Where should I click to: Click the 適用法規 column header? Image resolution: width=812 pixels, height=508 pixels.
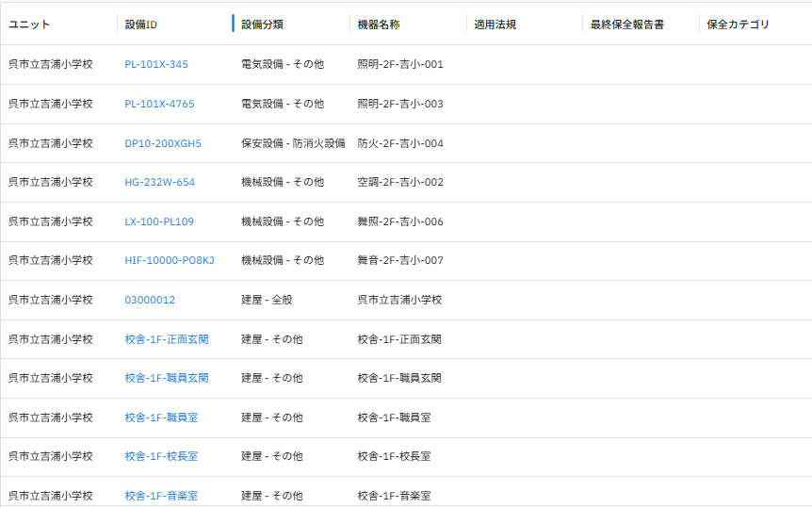[495, 25]
